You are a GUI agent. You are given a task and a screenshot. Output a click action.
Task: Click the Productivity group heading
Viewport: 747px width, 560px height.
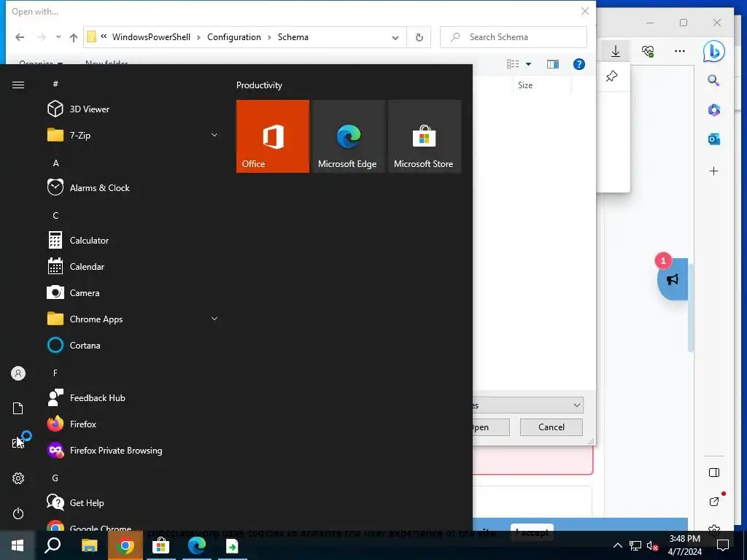259,85
